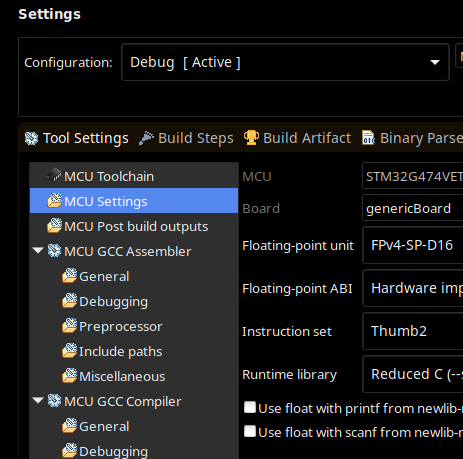This screenshot has height=459, width=463.
Task: Click the Runtime library label
Action: click(x=289, y=375)
